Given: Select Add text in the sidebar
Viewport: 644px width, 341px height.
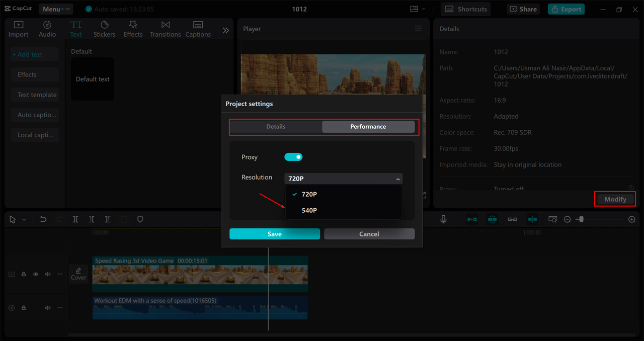Looking at the screenshot, I should [x=35, y=54].
